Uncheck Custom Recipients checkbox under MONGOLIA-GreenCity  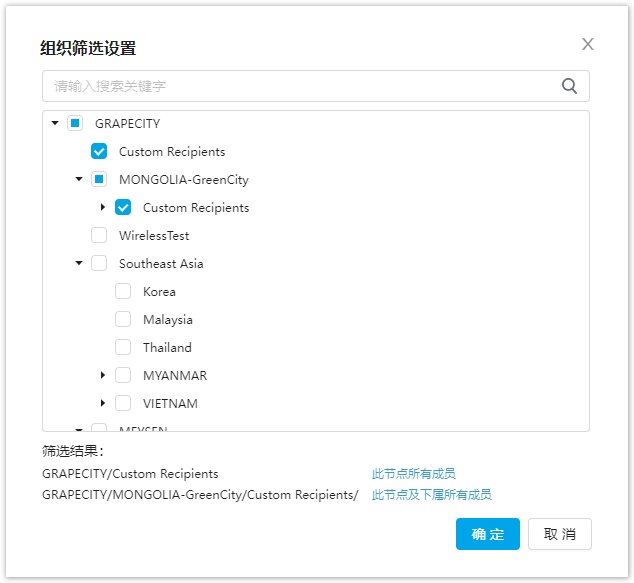(x=123, y=207)
